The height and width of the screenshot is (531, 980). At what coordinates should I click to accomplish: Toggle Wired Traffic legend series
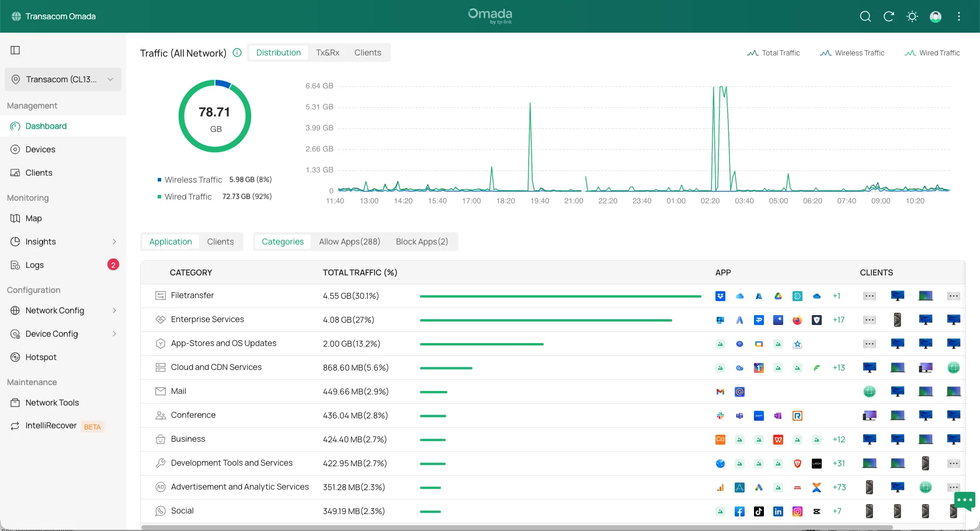[x=932, y=53]
